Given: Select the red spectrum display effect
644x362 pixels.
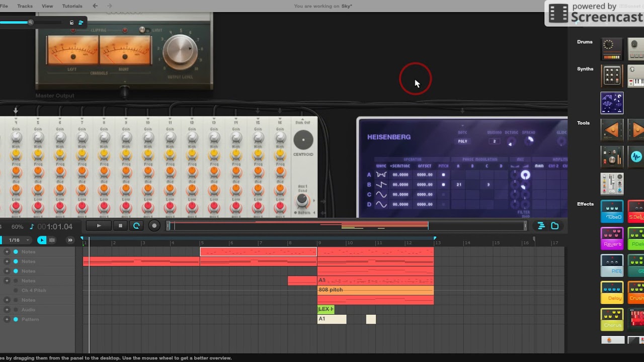Looking at the screenshot, I should [636, 320].
